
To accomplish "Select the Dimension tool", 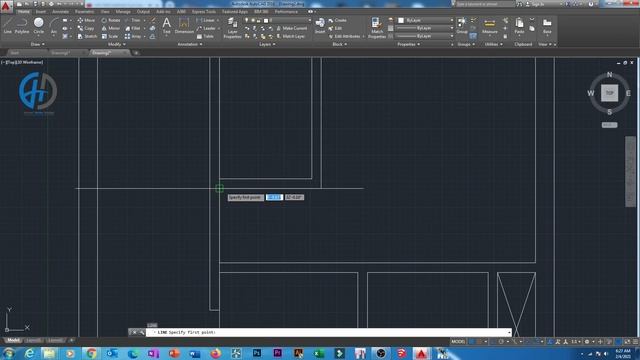I will [184, 25].
